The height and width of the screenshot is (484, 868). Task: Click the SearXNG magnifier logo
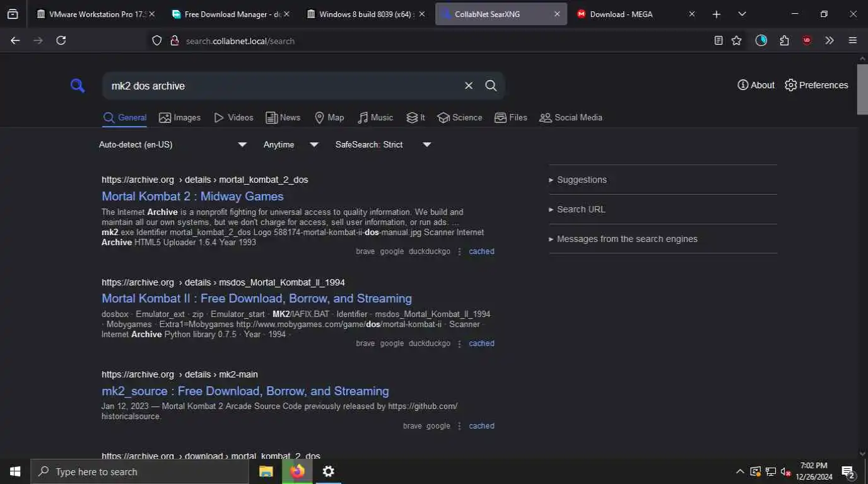pos(78,86)
